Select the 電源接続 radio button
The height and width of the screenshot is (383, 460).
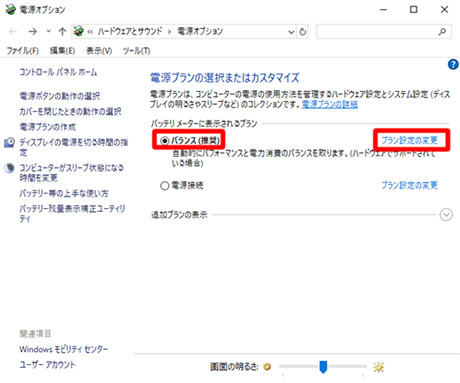tap(165, 185)
